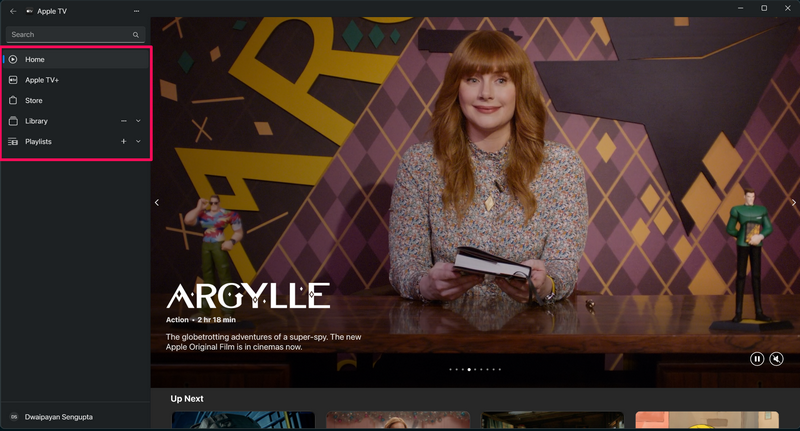Focus the Search input field
800x431 pixels.
(76, 35)
